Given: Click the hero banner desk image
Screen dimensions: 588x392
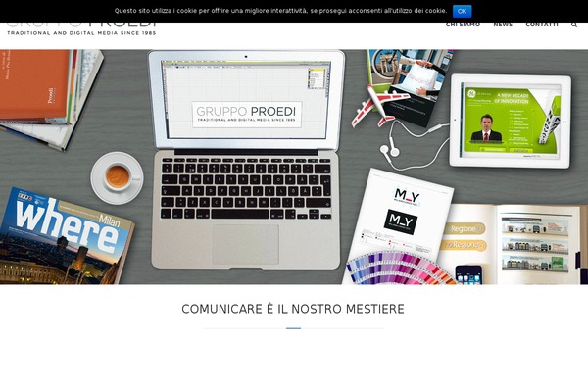Looking at the screenshot, I should [x=294, y=167].
